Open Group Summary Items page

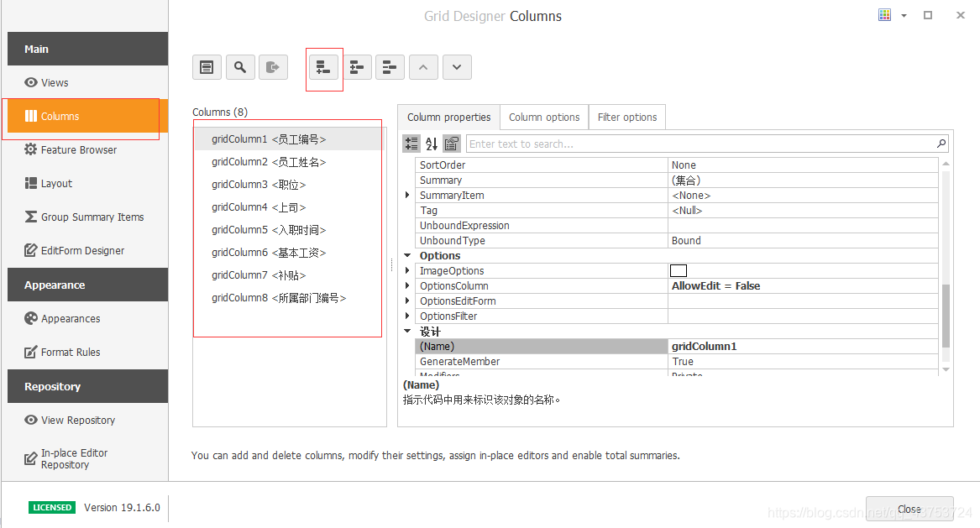point(87,217)
